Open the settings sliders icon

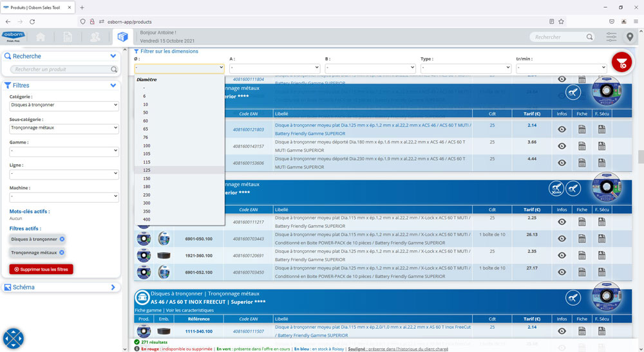(x=611, y=37)
